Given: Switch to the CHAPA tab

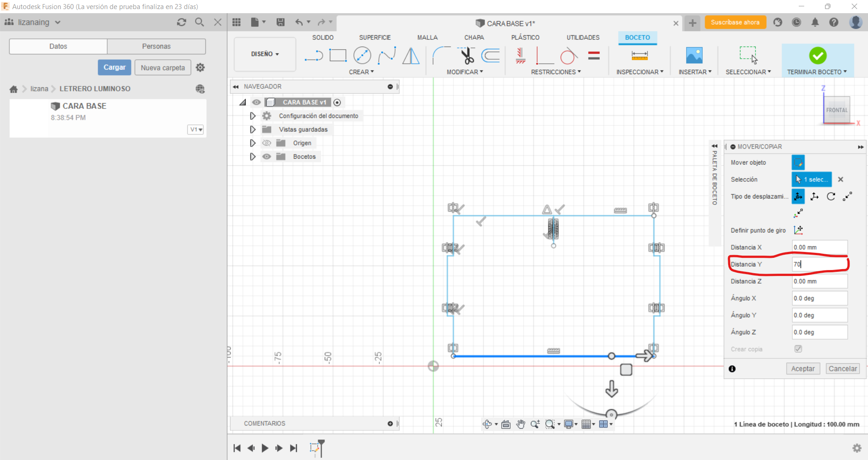Looking at the screenshot, I should point(474,38).
